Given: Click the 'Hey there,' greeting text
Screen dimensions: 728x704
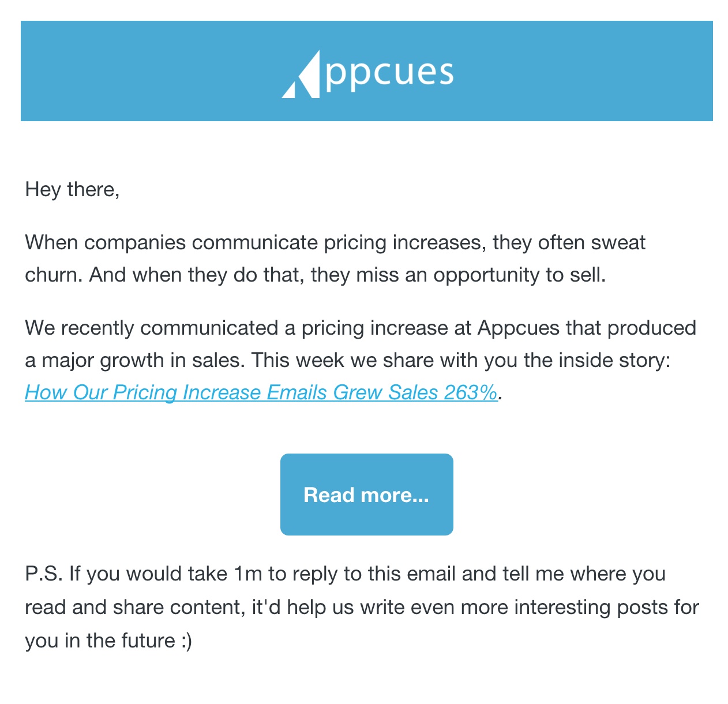Looking at the screenshot, I should click(x=72, y=189).
